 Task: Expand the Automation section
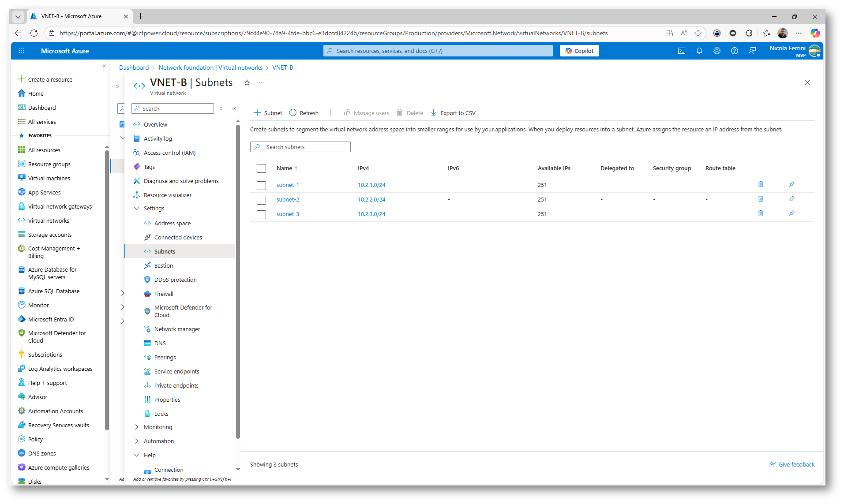click(137, 441)
